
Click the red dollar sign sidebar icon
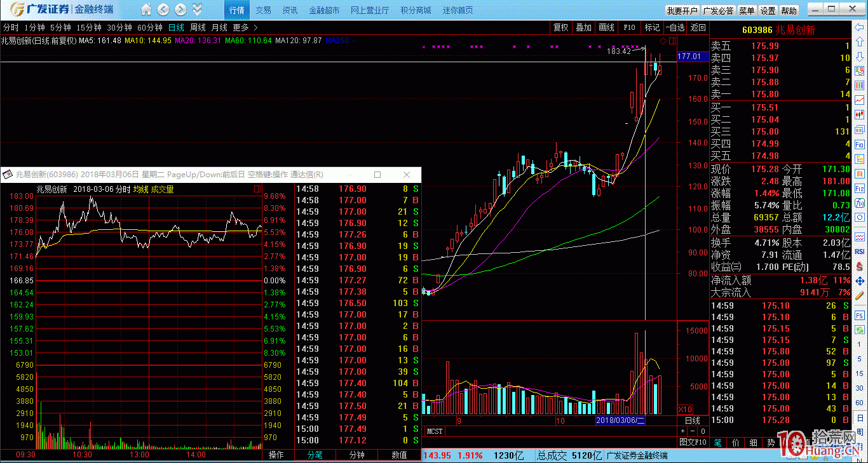pyautogui.click(x=860, y=265)
